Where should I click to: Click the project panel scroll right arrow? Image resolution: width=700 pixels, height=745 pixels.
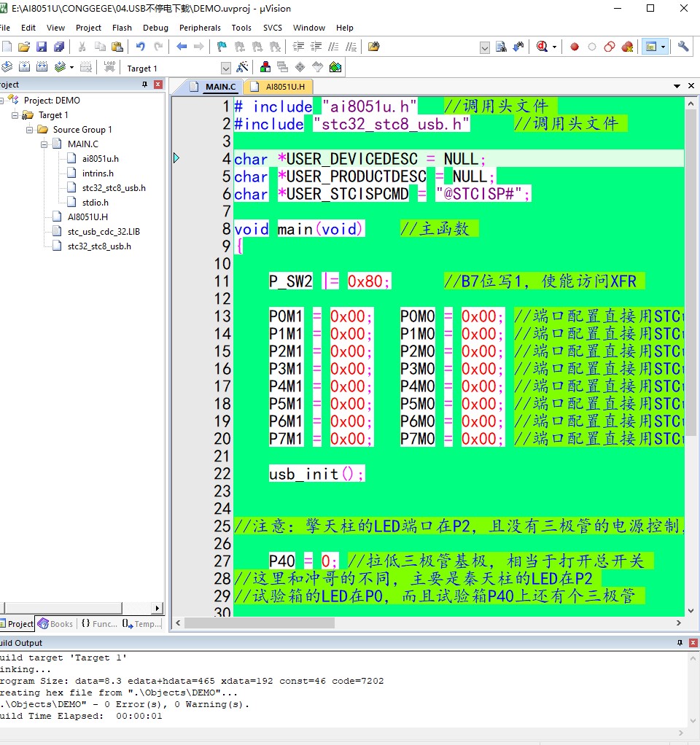tap(157, 608)
